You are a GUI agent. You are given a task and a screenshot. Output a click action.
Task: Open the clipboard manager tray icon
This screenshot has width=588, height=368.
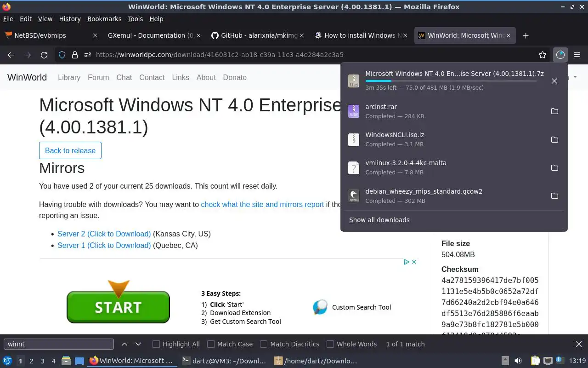click(535, 361)
